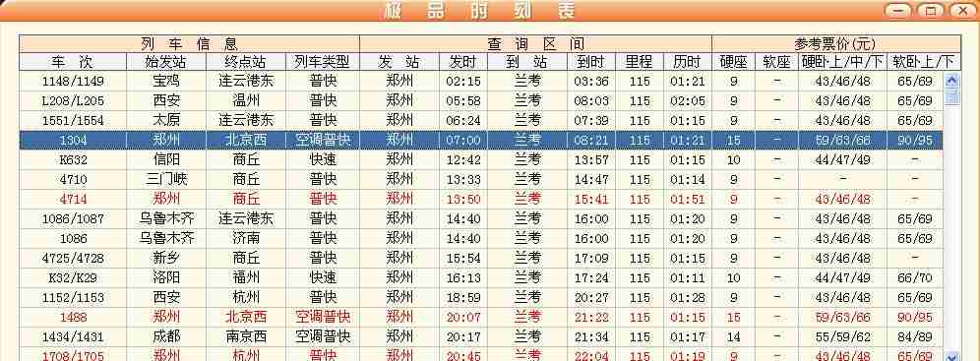Select train 1708/1705 row
The width and height of the screenshot is (980, 361).
coord(481,355)
